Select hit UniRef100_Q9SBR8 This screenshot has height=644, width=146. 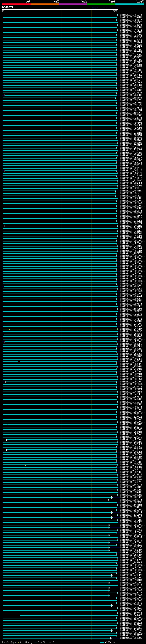[131, 47]
